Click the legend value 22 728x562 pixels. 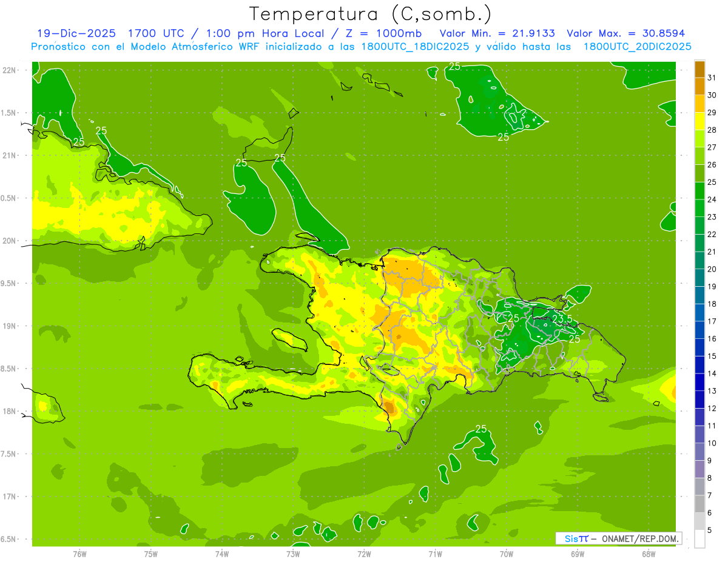(712, 234)
